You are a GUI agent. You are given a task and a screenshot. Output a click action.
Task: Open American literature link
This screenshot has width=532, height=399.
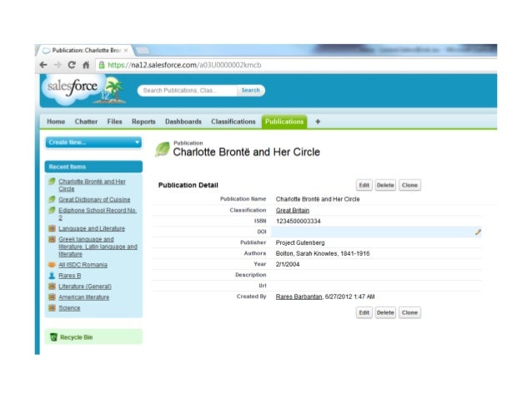pyautogui.click(x=84, y=297)
